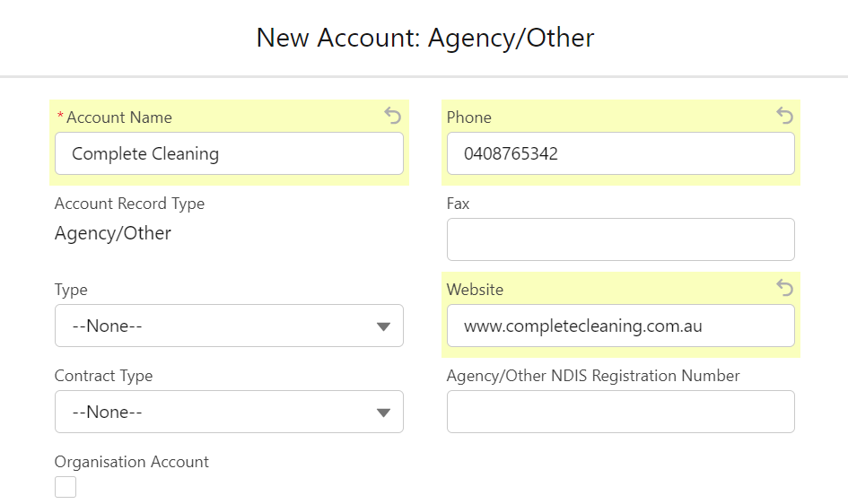This screenshot has width=848, height=504.
Task: Click into the empty Fax field
Action: click(x=621, y=239)
